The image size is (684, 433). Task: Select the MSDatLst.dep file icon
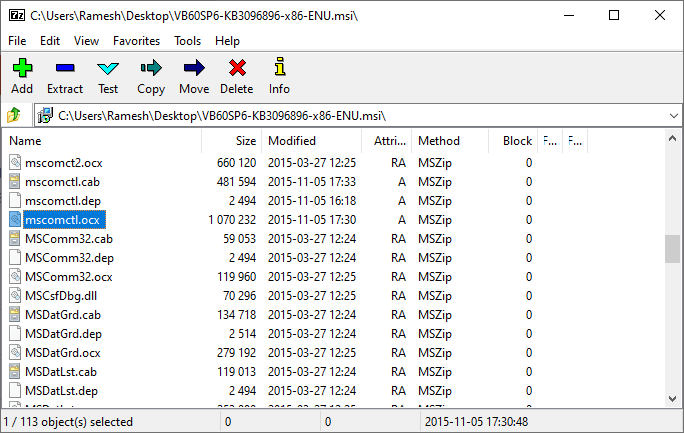click(x=15, y=391)
